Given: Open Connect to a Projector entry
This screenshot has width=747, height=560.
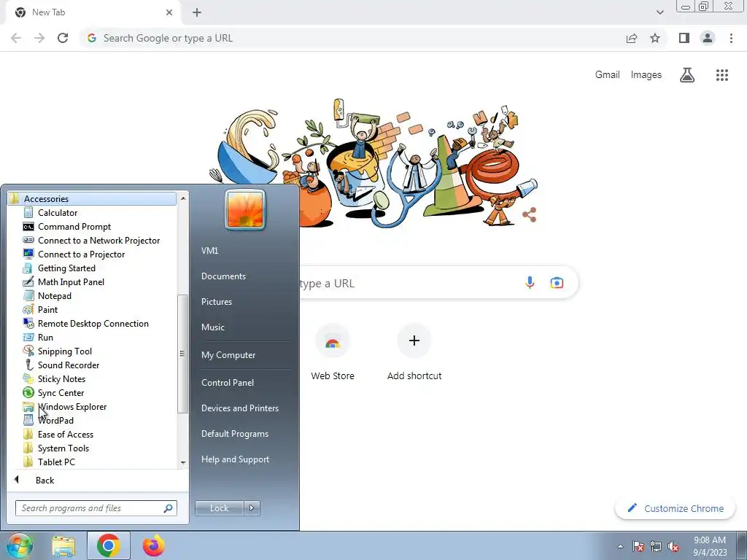Looking at the screenshot, I should pos(81,254).
